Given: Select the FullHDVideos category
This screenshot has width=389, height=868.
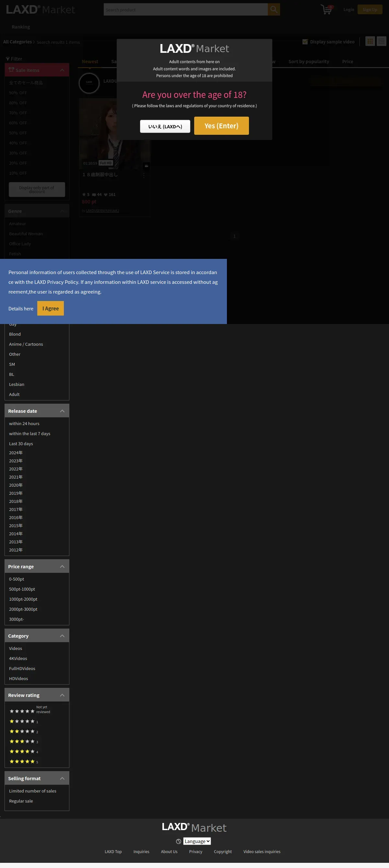Looking at the screenshot, I should tap(22, 668).
